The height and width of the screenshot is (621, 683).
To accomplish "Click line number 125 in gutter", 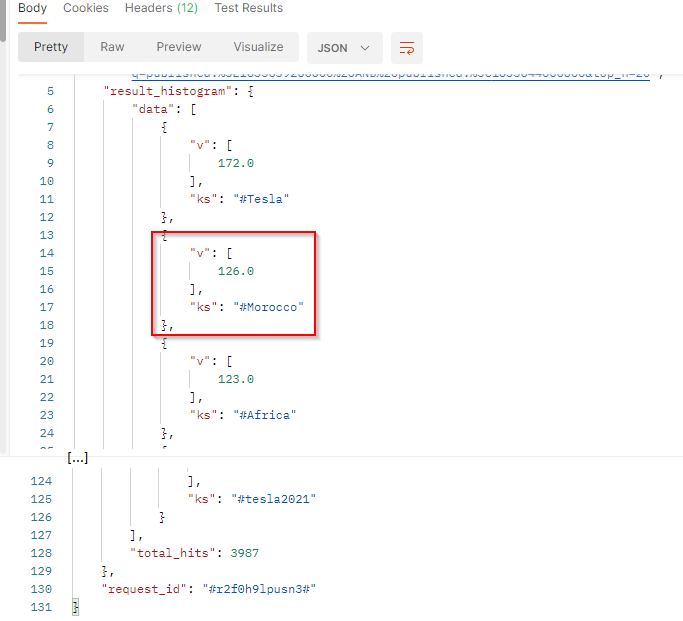I will (x=41, y=499).
